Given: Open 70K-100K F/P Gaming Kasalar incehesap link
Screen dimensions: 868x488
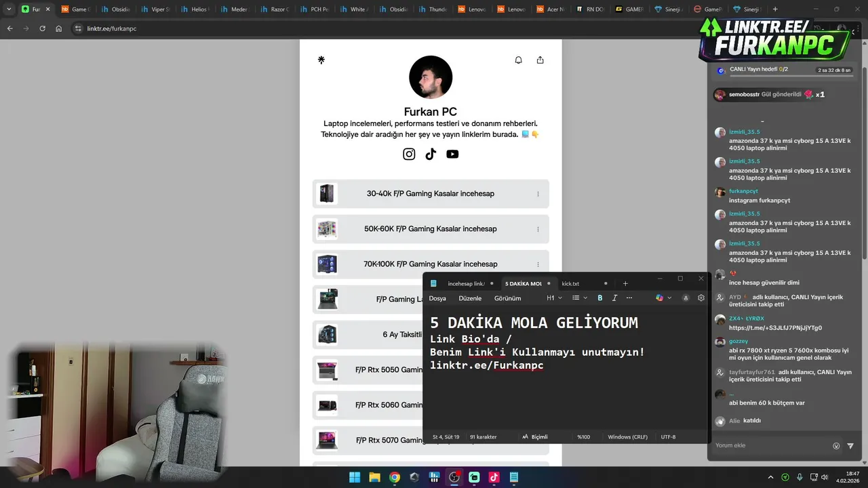Looking at the screenshot, I should [x=431, y=264].
